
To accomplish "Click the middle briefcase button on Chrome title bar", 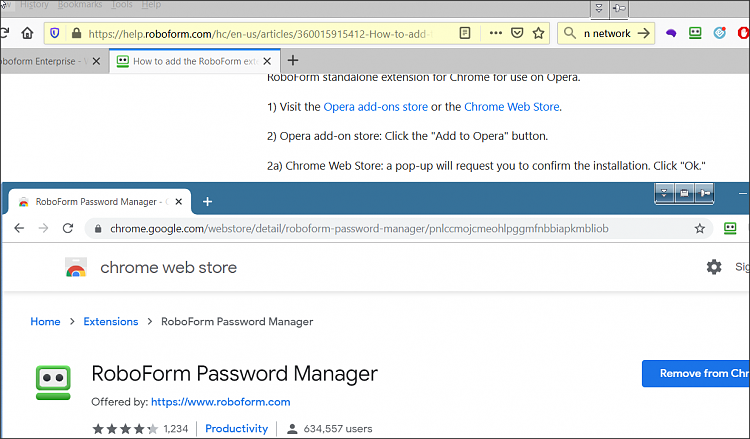I will [684, 193].
